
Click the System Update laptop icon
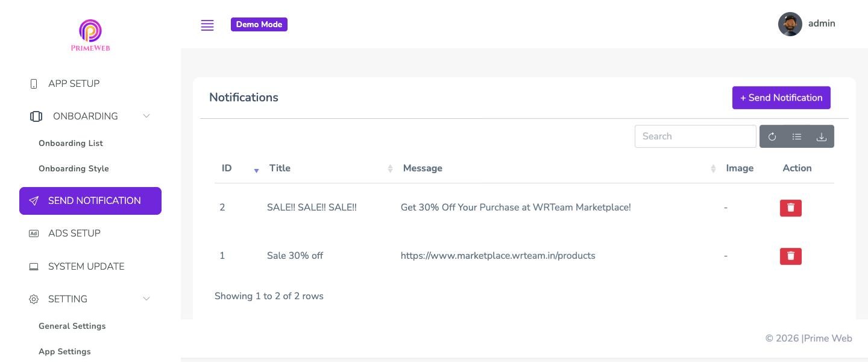coord(34,267)
